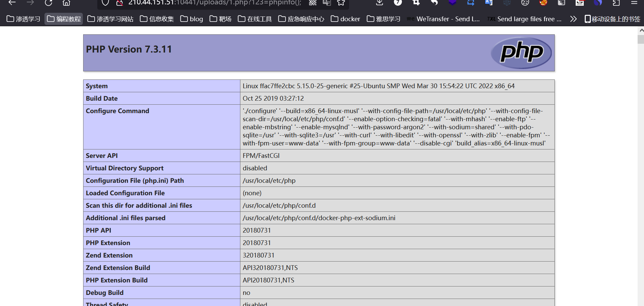Image resolution: width=644 pixels, height=306 pixels.
Task: Bookmark this page with the star icon
Action: click(x=341, y=3)
